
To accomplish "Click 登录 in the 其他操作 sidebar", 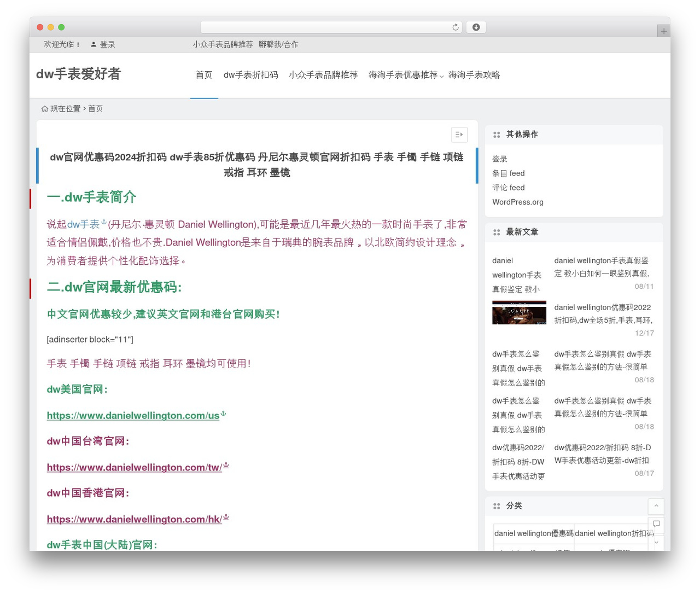I will 500,159.
